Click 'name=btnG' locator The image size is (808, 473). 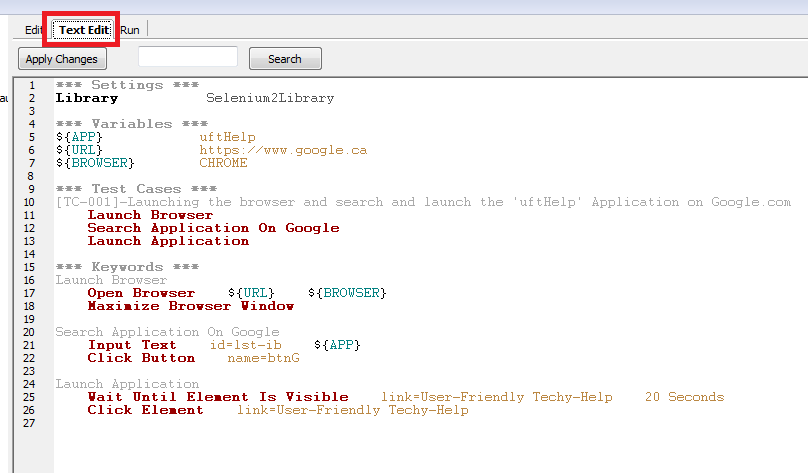point(263,358)
